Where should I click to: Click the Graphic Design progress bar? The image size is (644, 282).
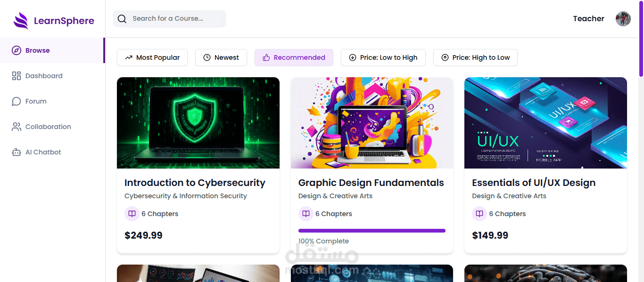372,231
